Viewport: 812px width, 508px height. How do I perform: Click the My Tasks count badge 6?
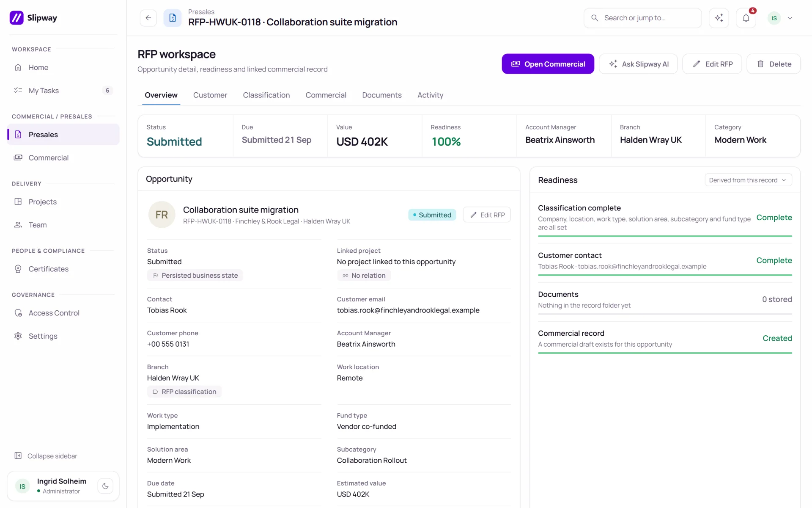[107, 91]
